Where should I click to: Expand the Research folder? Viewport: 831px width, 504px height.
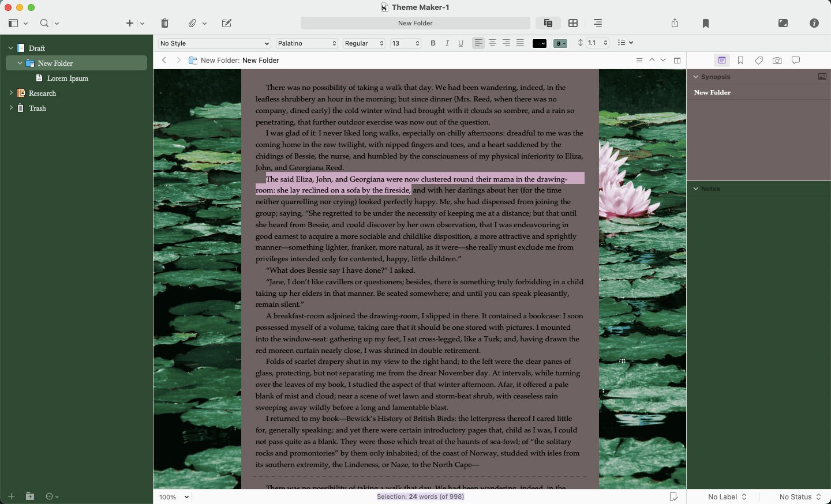point(10,93)
